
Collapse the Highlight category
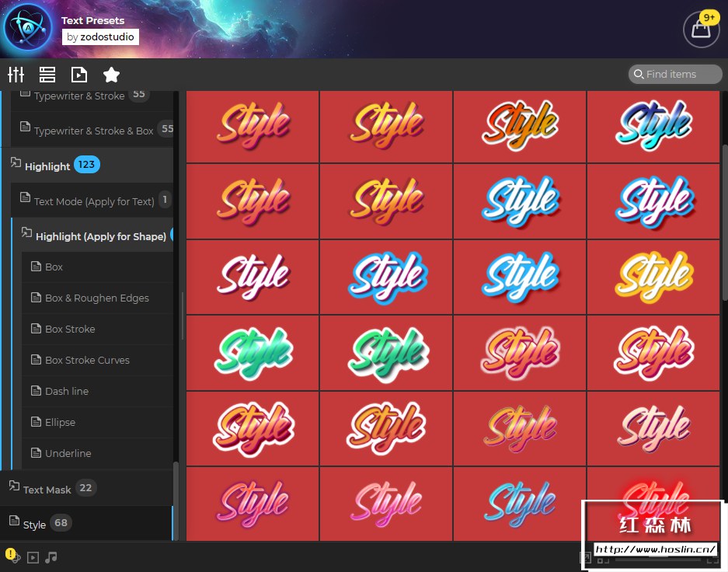click(87, 166)
